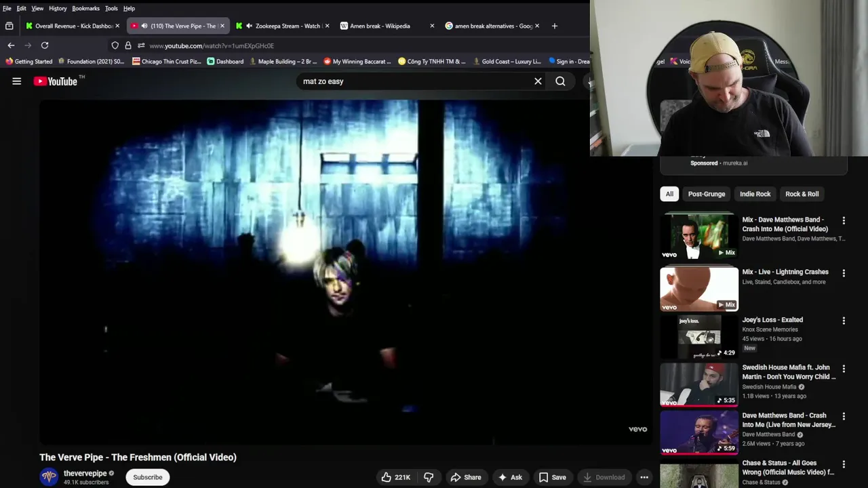Viewport: 868px width, 488px height.
Task: Open Gold Coast Luxury bookmark
Action: (x=507, y=62)
